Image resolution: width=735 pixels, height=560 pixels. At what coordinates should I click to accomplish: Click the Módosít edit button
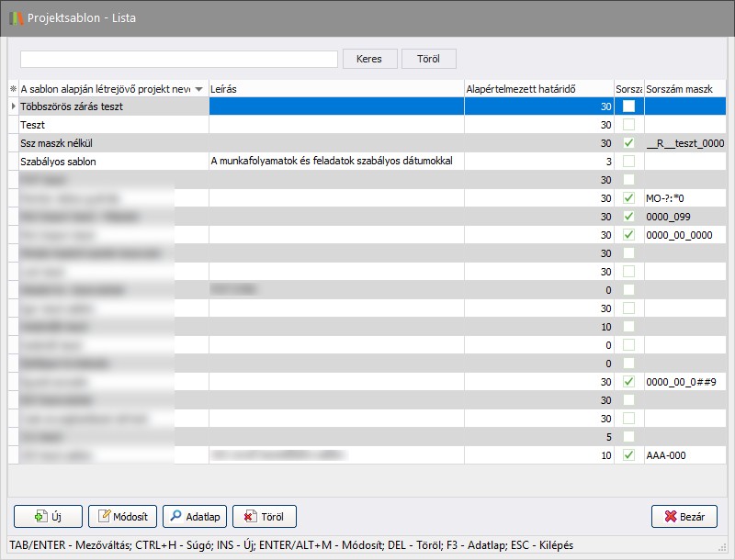(x=123, y=516)
